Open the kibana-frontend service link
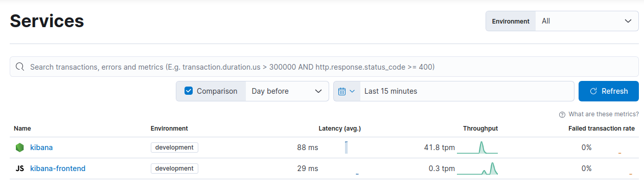 (x=58, y=169)
